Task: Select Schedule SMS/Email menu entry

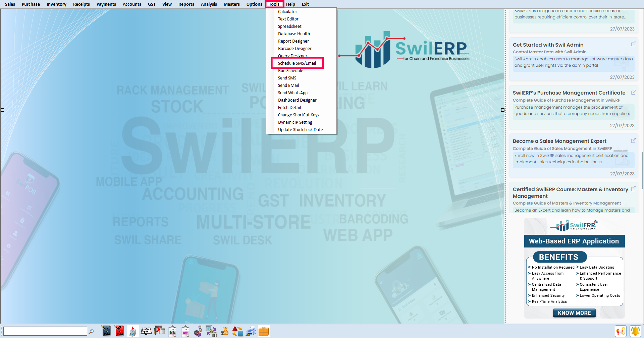Action: [x=301, y=63]
